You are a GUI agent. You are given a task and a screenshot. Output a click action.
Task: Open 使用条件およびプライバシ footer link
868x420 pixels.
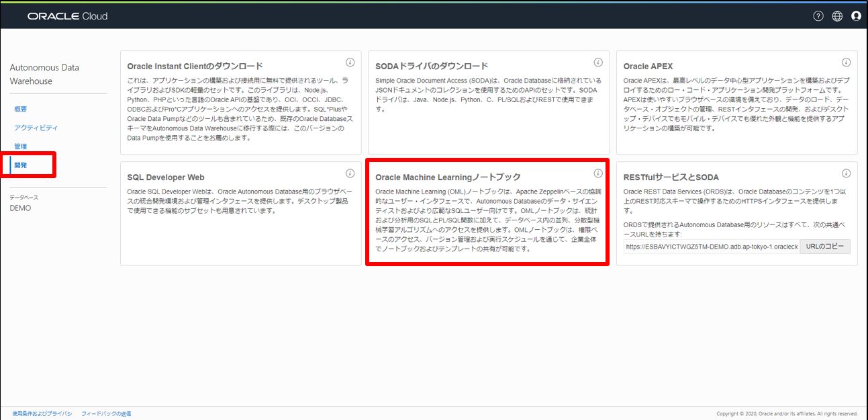(x=42, y=413)
